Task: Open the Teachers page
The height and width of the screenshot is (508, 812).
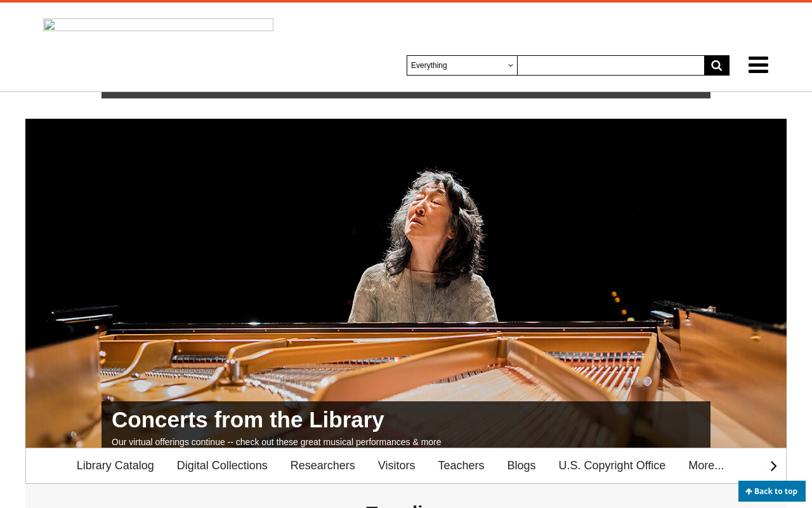Action: (461, 465)
